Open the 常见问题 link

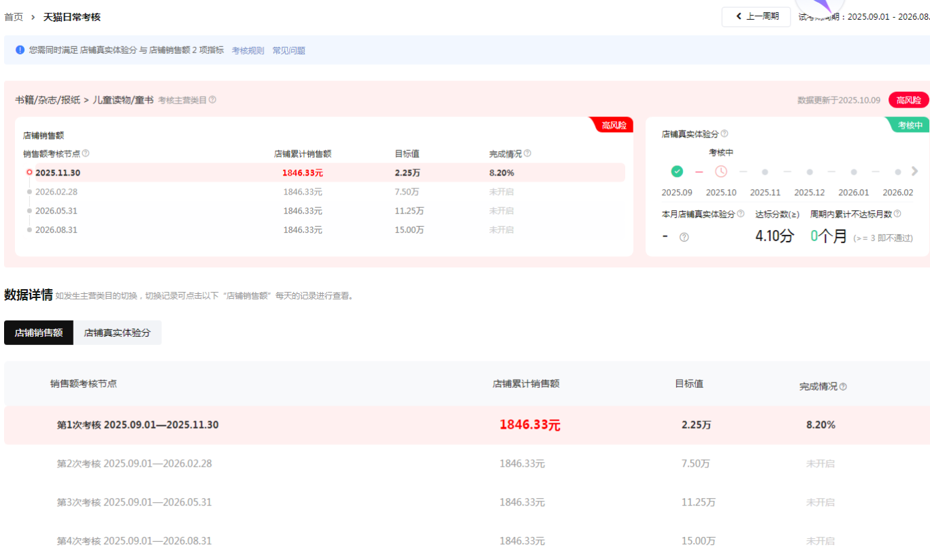tap(288, 50)
